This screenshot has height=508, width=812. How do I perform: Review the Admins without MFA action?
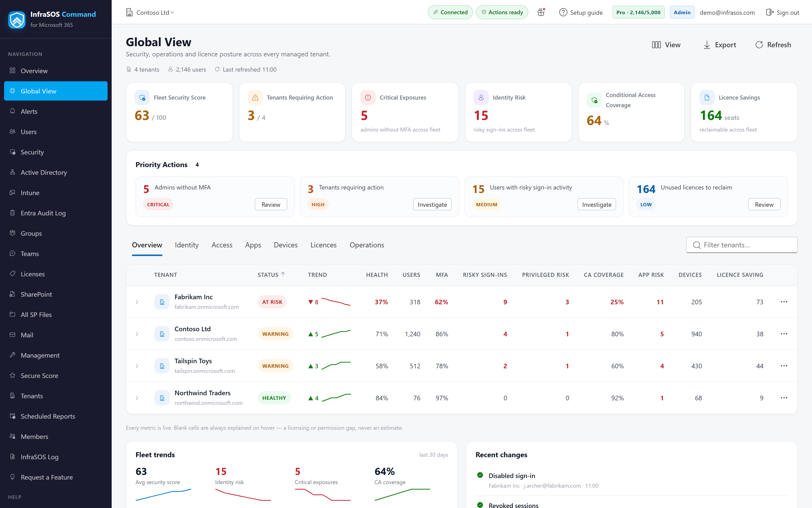click(271, 204)
